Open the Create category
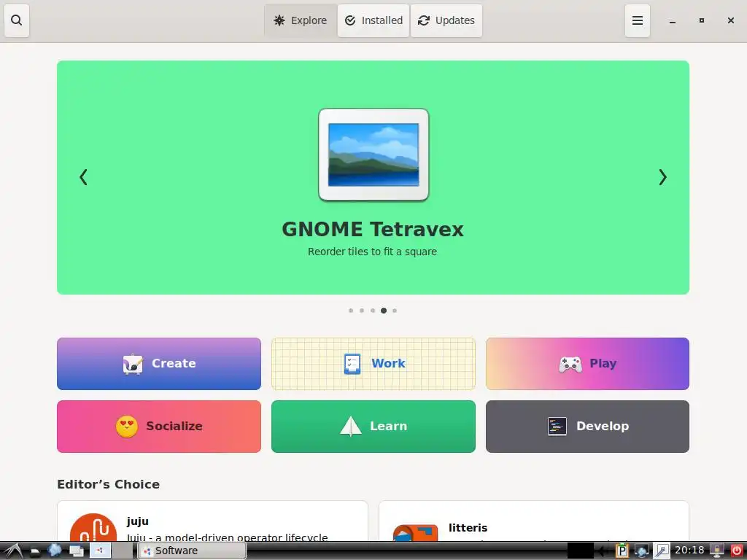 coord(159,364)
